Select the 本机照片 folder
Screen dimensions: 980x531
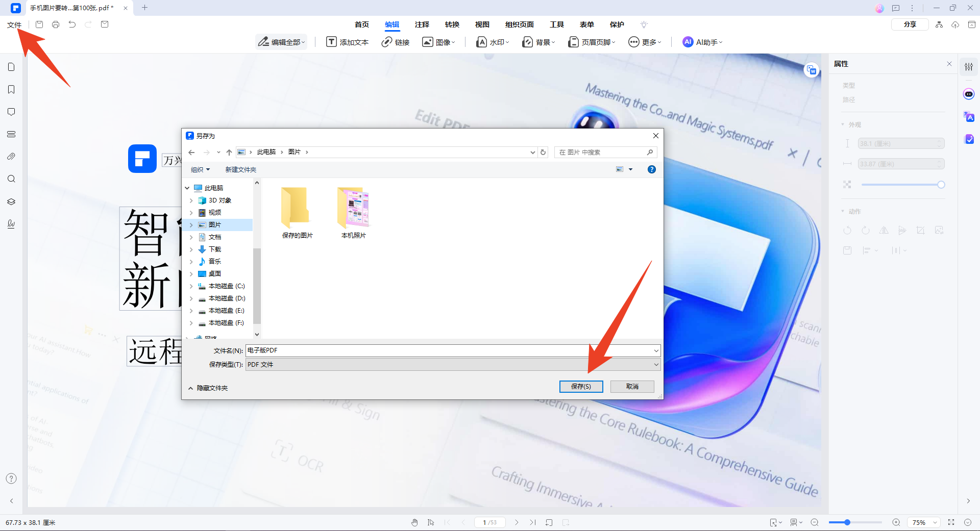click(353, 213)
